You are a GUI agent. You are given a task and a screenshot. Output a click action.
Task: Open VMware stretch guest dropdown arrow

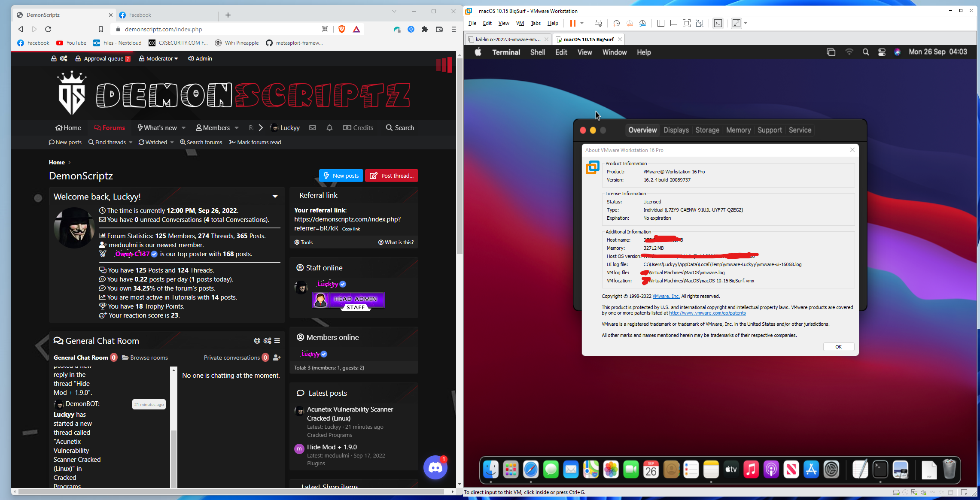click(746, 23)
